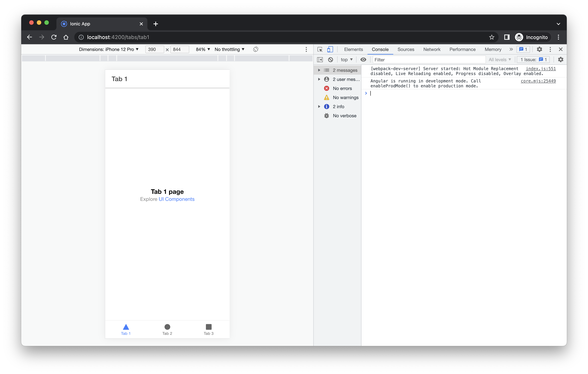Click the Tab 3 square icon

click(209, 327)
